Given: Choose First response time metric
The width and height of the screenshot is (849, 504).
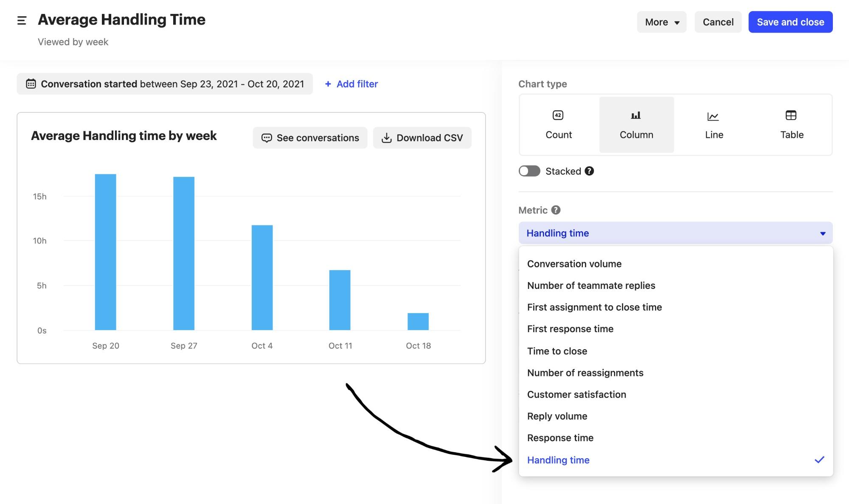Looking at the screenshot, I should coord(676,329).
